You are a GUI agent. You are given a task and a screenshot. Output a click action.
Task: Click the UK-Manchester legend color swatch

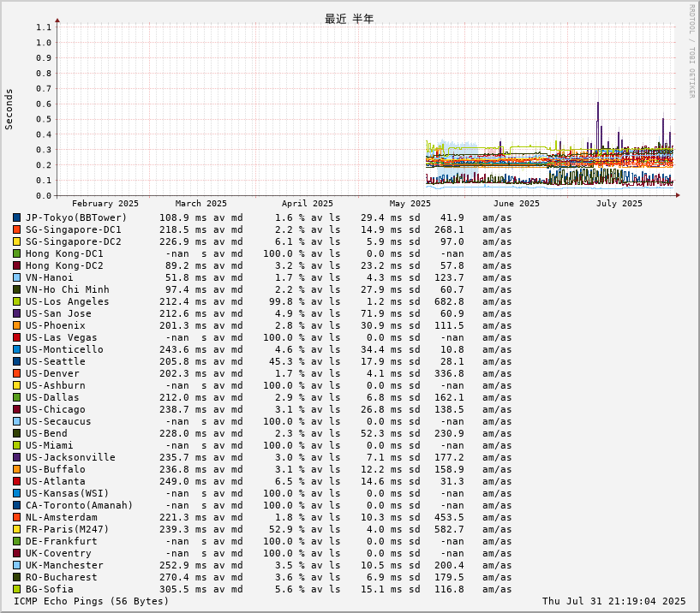[x=16, y=565]
